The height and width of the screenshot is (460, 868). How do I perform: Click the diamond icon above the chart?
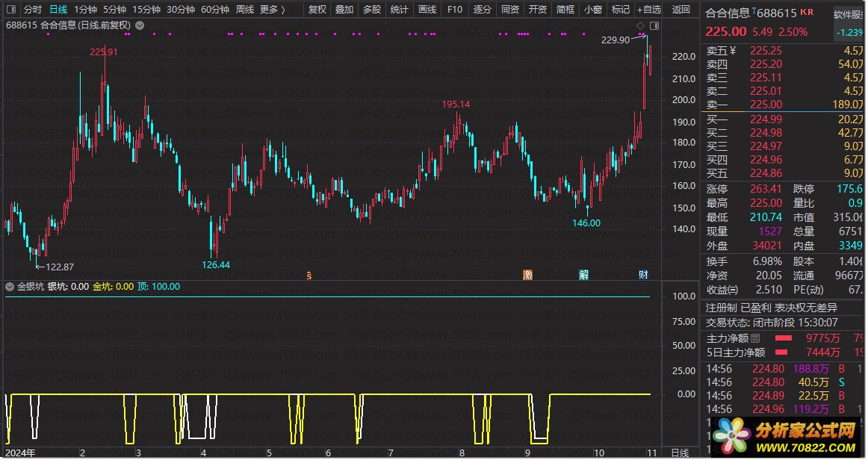(640, 25)
